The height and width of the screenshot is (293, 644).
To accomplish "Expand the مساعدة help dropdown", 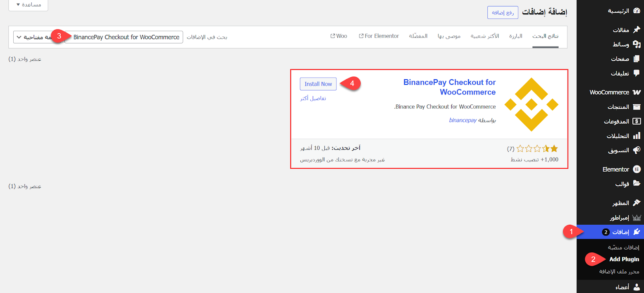I will click(x=28, y=5).
